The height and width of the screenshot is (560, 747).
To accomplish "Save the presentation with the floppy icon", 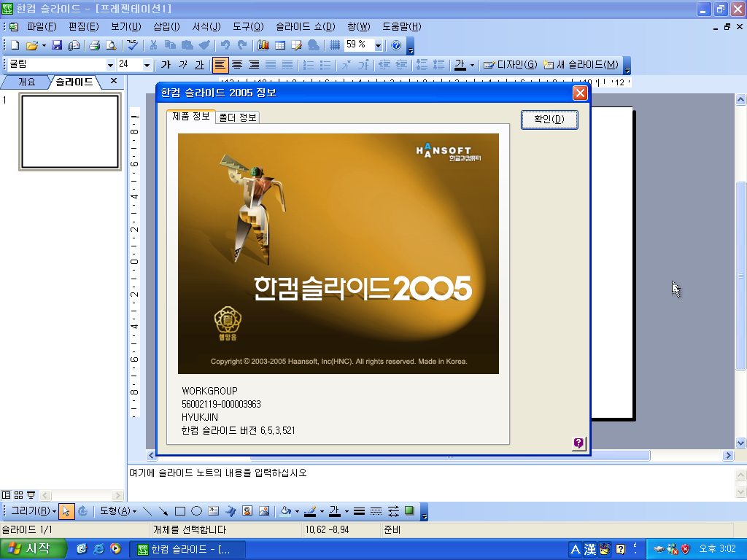I will [x=57, y=45].
